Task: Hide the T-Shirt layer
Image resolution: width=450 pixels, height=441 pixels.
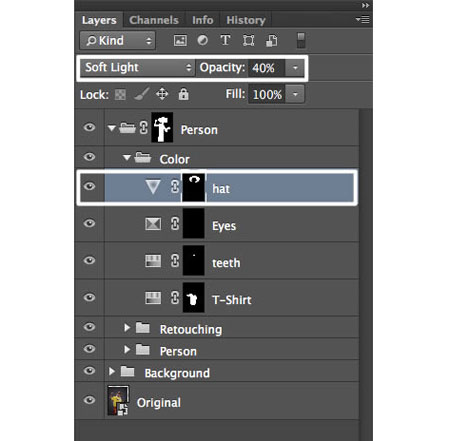Action: 89,297
